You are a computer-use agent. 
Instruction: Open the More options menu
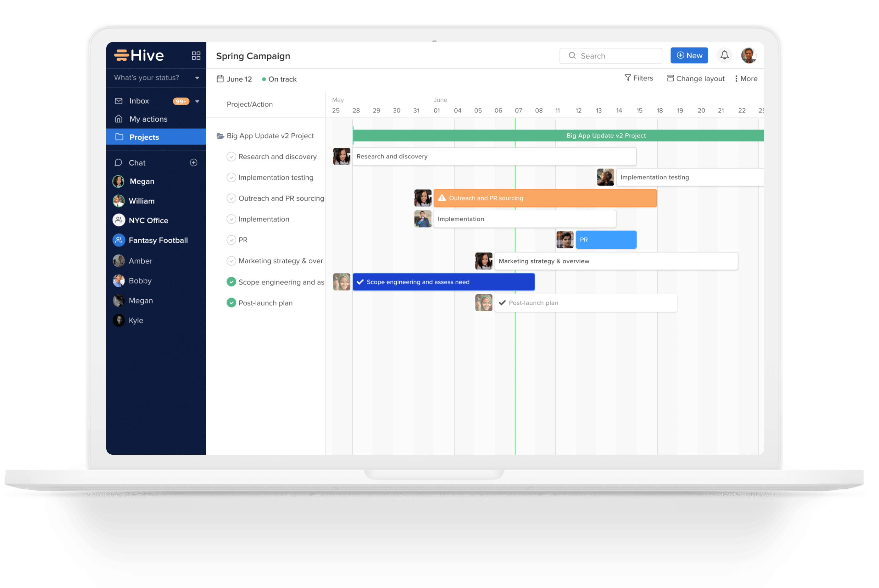(x=746, y=78)
